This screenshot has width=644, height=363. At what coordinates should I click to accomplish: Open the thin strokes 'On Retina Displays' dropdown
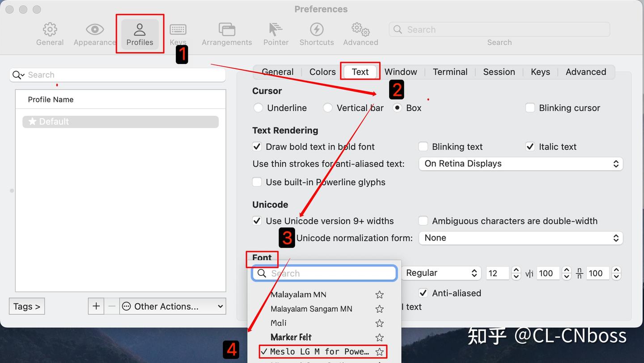(x=520, y=164)
